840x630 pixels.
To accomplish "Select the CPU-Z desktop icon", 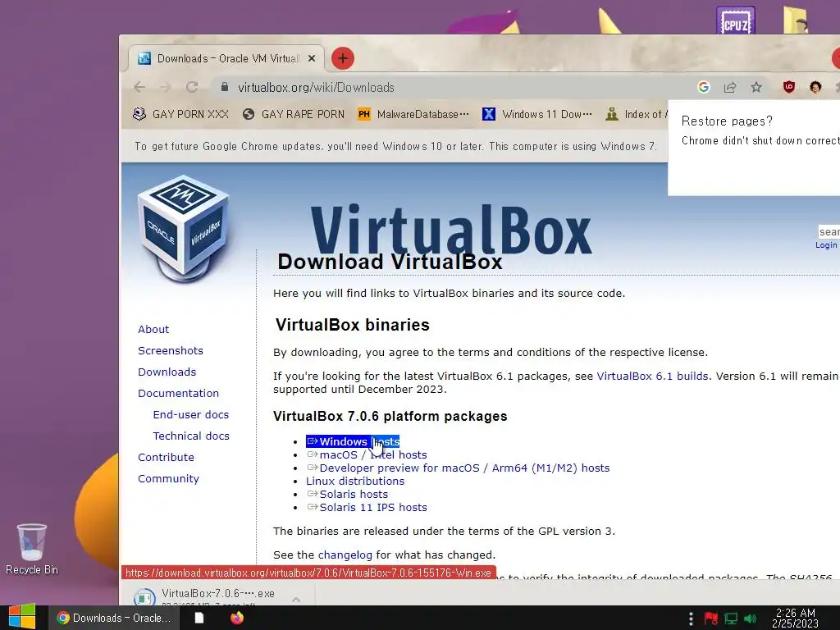I will tap(736, 21).
